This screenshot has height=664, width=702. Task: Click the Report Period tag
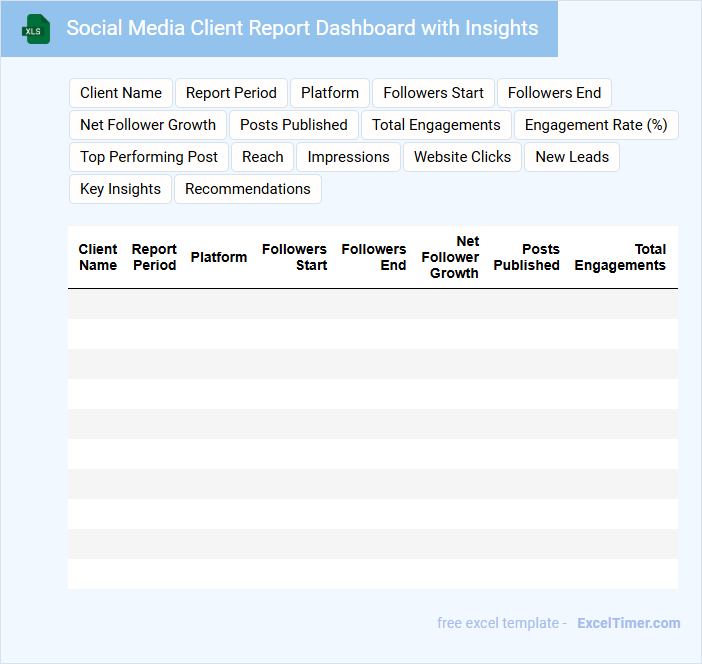tap(231, 93)
